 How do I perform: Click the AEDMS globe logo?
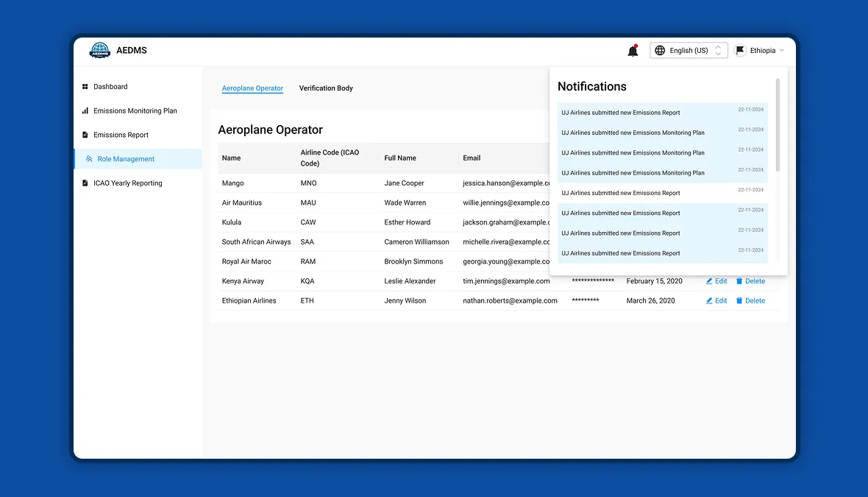pos(99,50)
